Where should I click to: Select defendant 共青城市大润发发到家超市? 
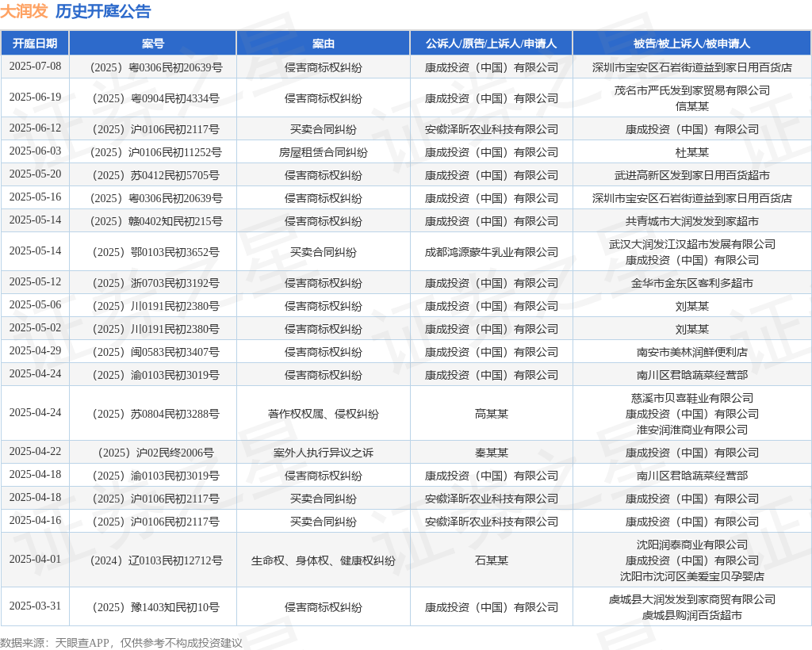[691, 221]
